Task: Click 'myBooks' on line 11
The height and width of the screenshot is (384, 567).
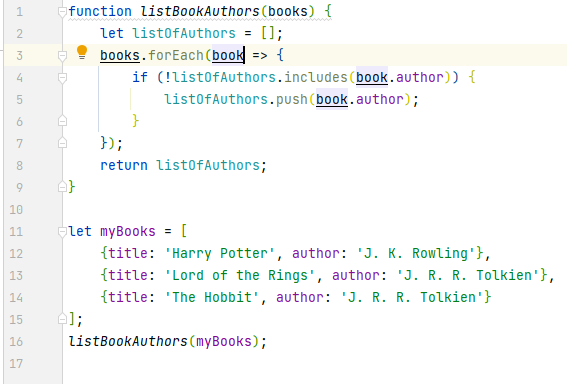Action: point(128,231)
